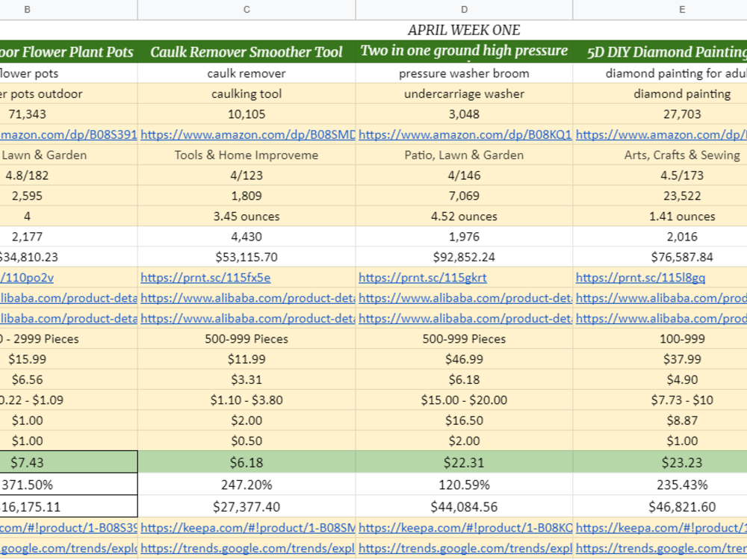Click the cell showing $16.50
747x560 pixels.
tap(464, 421)
